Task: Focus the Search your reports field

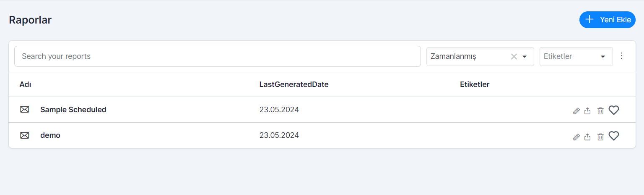Action: (218, 56)
